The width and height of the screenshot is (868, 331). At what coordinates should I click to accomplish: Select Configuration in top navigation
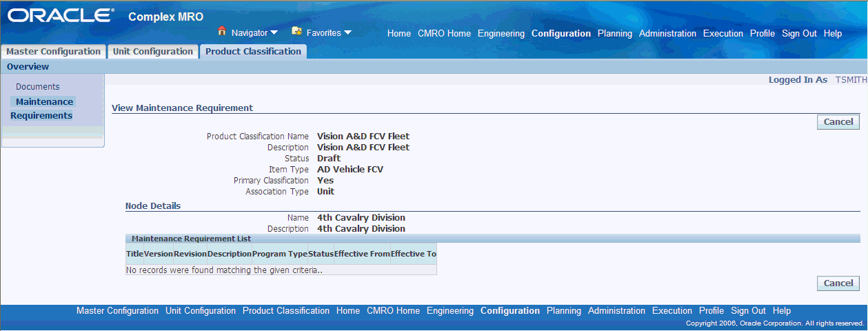561,34
